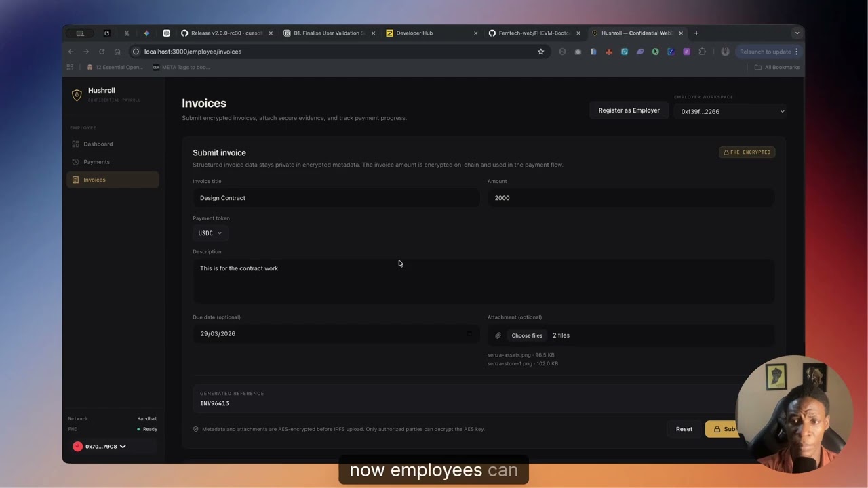Click the Submit button with lock icon

723,429
